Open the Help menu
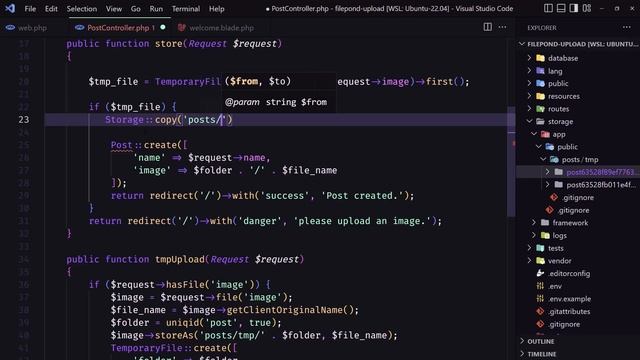This screenshot has width=640, height=360. pos(217,9)
